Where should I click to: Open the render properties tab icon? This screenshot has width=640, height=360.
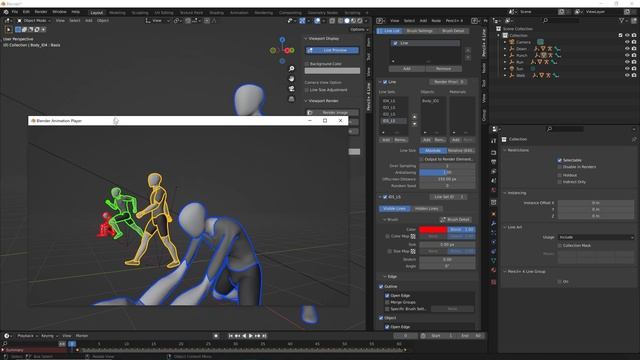[x=493, y=152]
